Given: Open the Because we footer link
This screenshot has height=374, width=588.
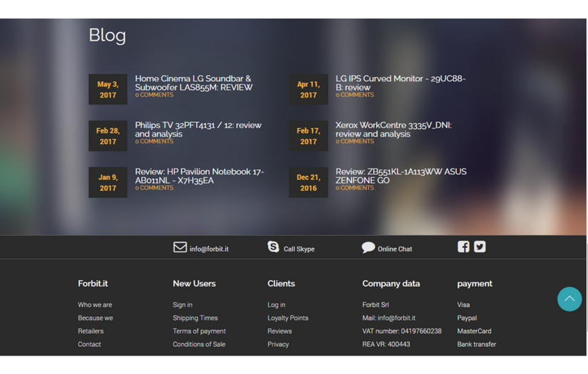Looking at the screenshot, I should [x=96, y=318].
